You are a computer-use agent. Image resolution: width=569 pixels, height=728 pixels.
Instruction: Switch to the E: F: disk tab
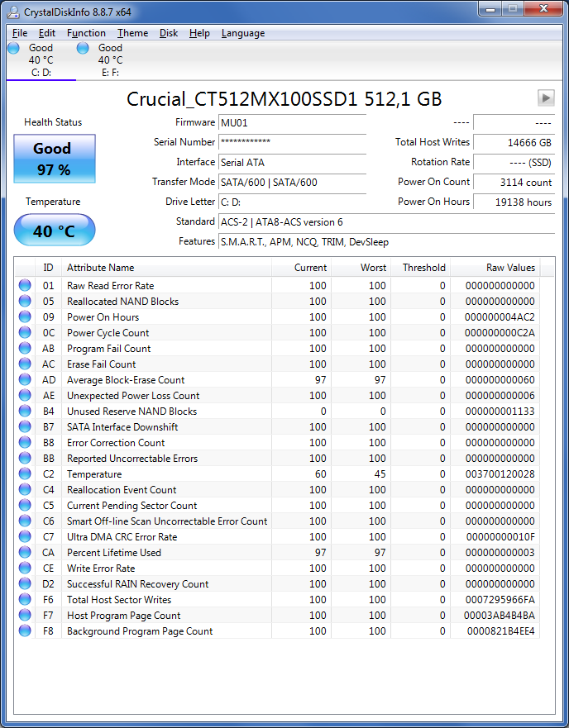[110, 59]
